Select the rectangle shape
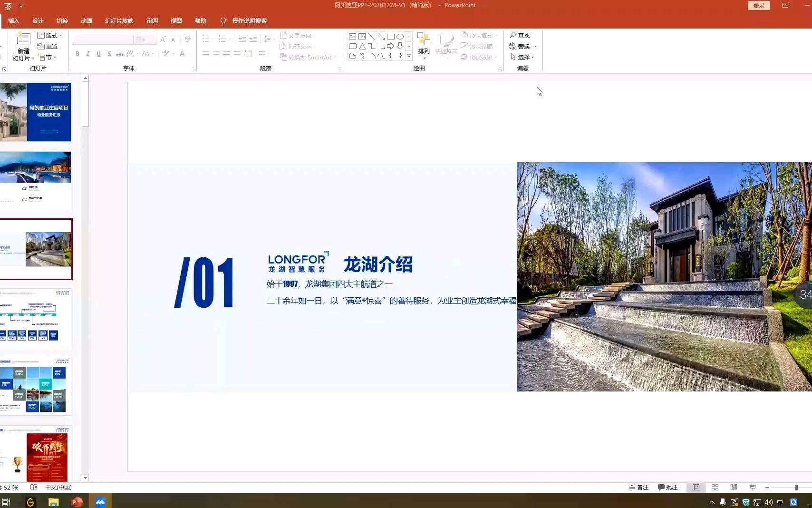The image size is (812, 508). pos(390,36)
